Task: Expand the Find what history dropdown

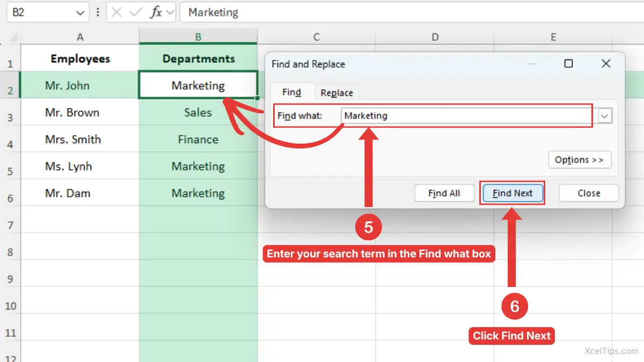Action: tap(605, 116)
